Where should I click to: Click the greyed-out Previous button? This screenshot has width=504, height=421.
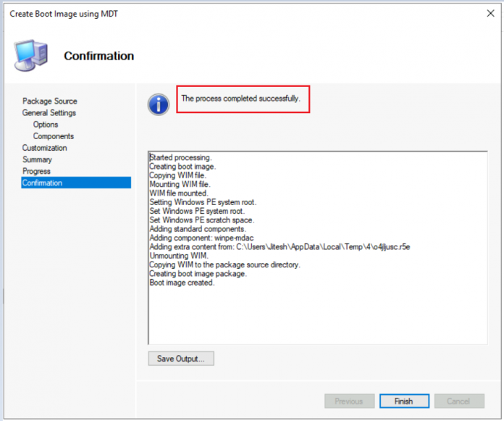coord(348,401)
